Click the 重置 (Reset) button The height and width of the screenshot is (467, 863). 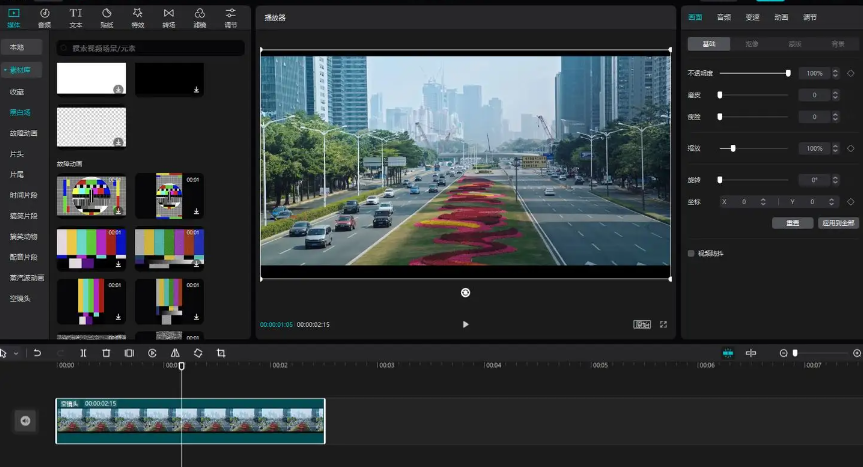(793, 223)
